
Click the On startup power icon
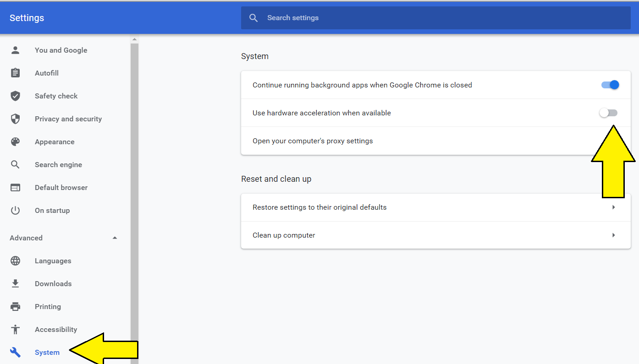16,210
